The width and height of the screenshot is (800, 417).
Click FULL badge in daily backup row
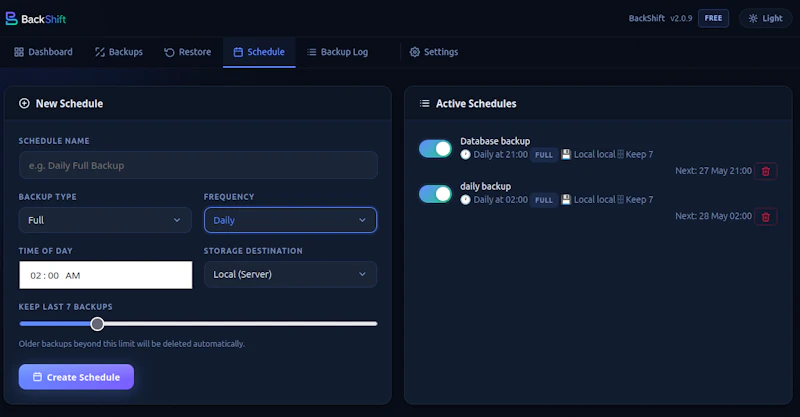point(544,200)
